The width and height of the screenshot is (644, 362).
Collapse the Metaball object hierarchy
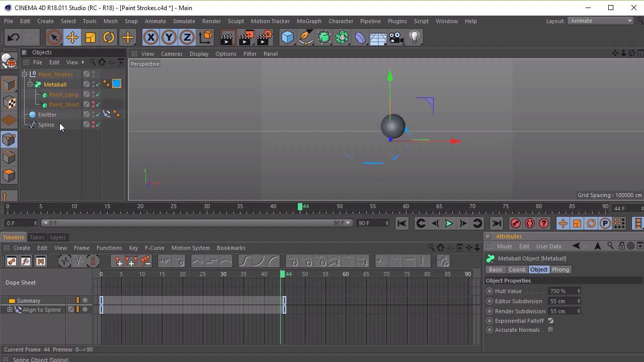[x=30, y=84]
